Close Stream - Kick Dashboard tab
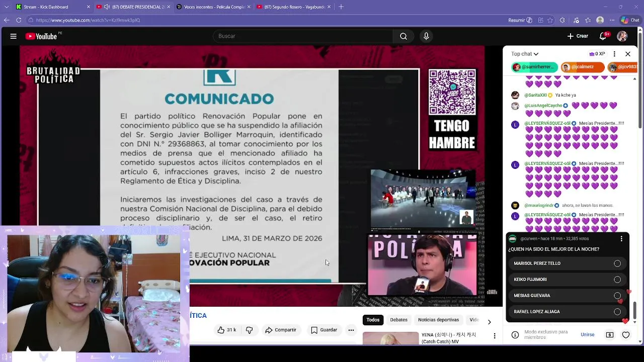644x362 pixels. pos(89,7)
